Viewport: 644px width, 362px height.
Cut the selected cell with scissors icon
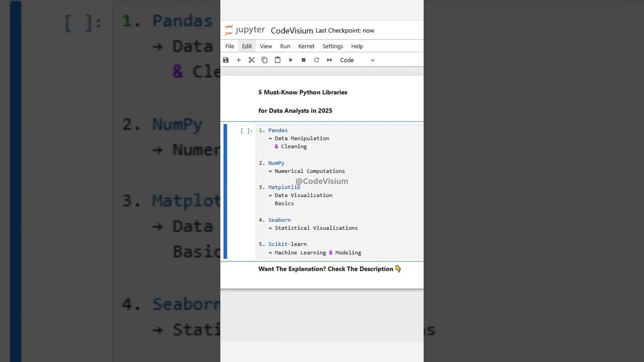click(x=252, y=60)
